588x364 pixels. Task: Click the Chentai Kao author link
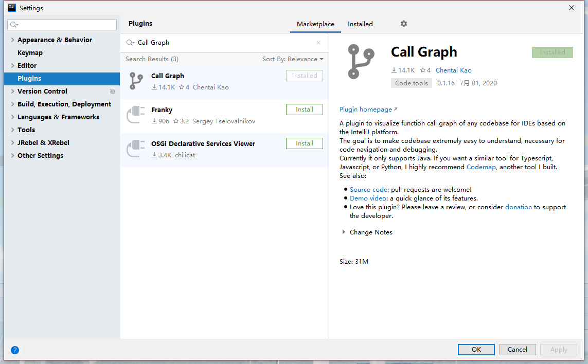coord(453,70)
